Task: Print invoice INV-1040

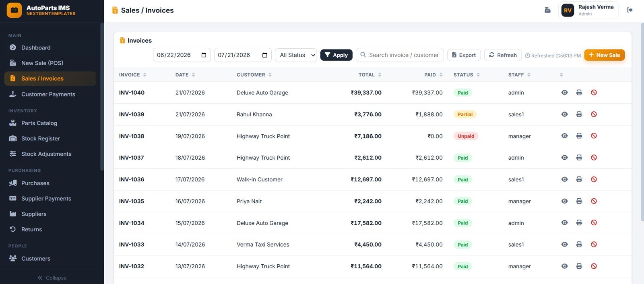Action: tap(579, 93)
